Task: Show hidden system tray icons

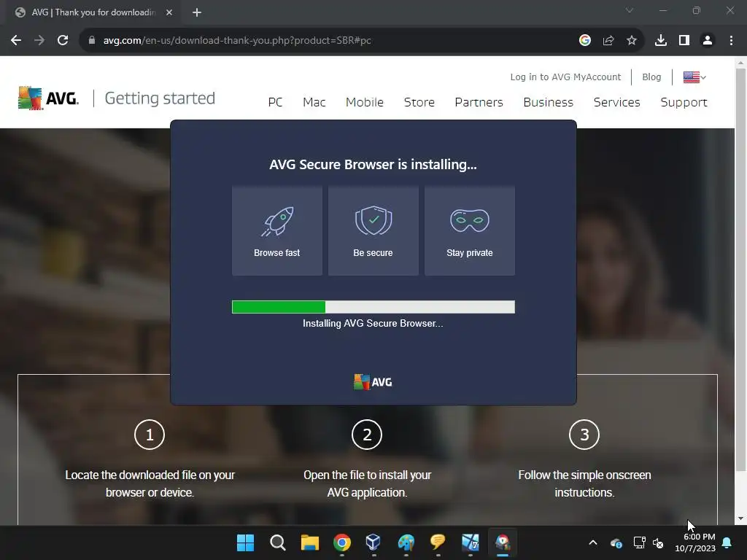Action: click(x=593, y=542)
